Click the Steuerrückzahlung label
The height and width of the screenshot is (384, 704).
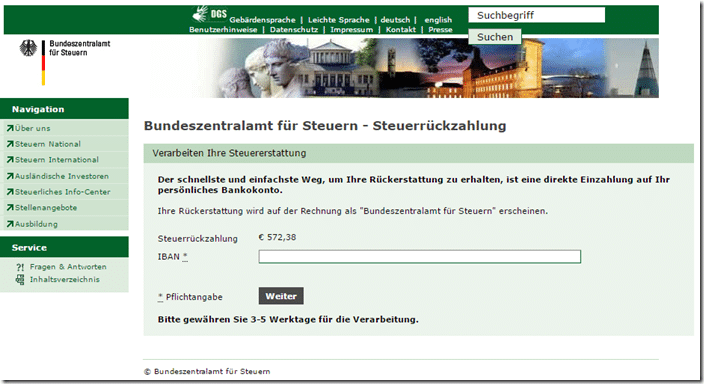(198, 238)
